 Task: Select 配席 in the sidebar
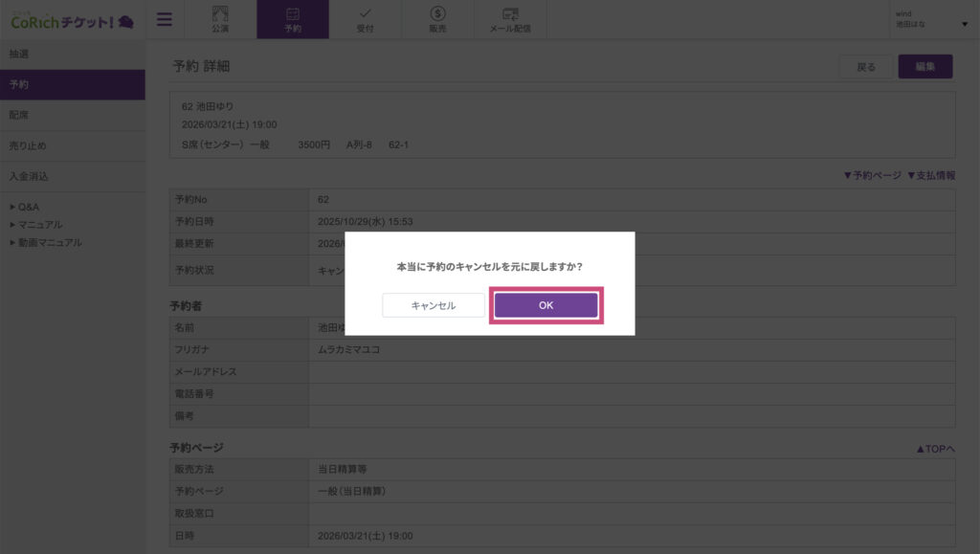coord(19,116)
